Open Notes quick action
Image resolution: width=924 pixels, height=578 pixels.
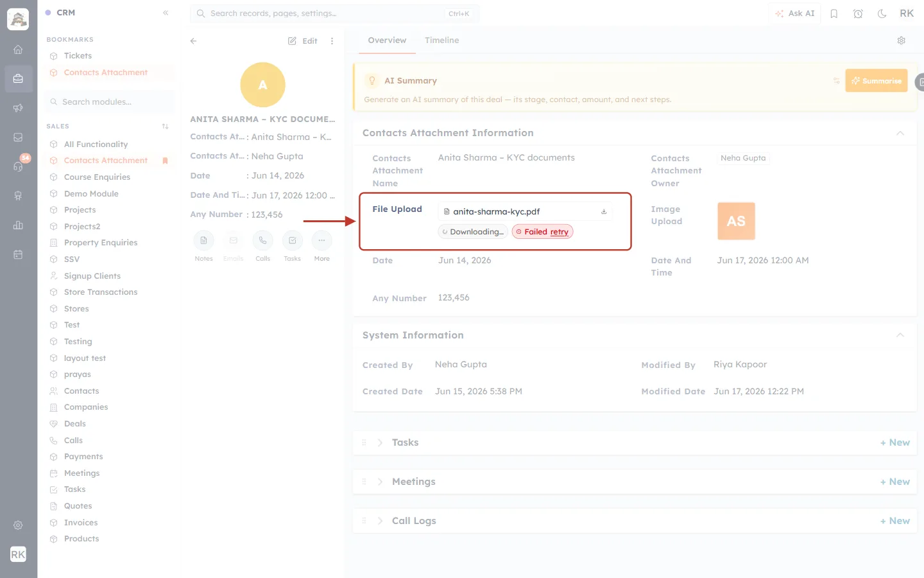203,241
